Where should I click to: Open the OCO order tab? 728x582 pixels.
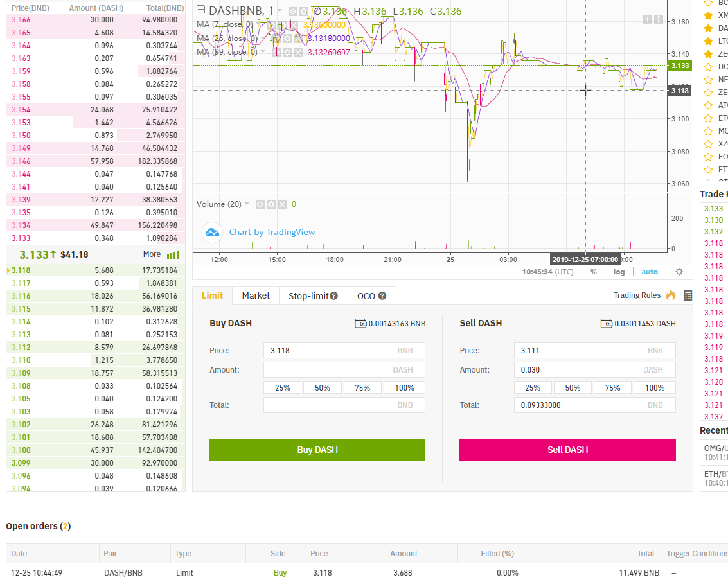click(366, 295)
